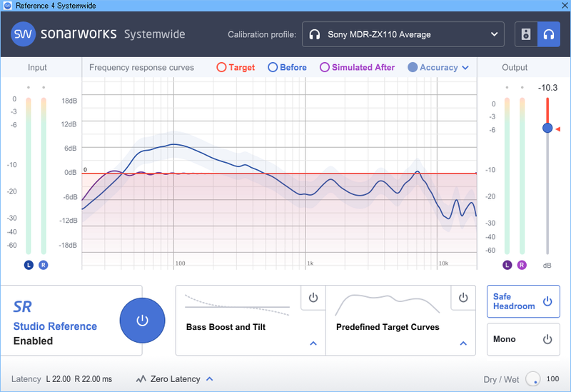Expand Bass Boost and Tilt panel
571x392 pixels.
tap(313, 343)
